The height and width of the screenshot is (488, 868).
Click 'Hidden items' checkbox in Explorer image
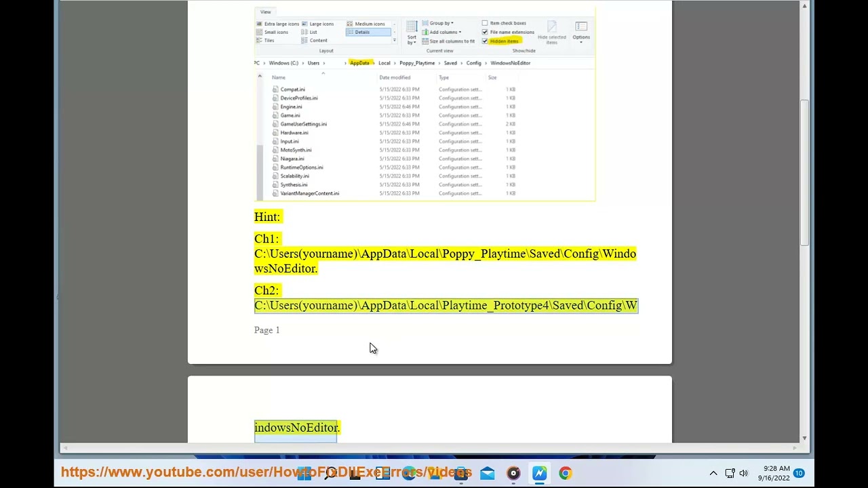[485, 41]
